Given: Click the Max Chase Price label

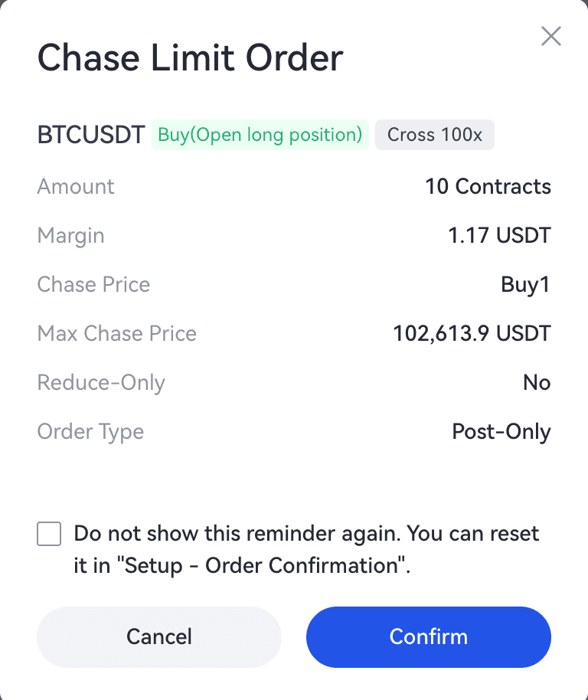Looking at the screenshot, I should pyautogui.click(x=116, y=333).
